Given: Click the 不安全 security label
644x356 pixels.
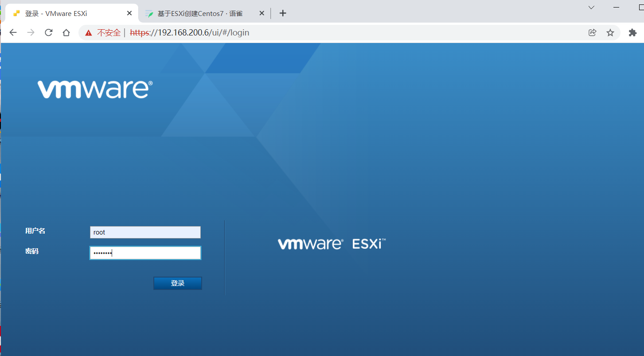Looking at the screenshot, I should point(109,32).
